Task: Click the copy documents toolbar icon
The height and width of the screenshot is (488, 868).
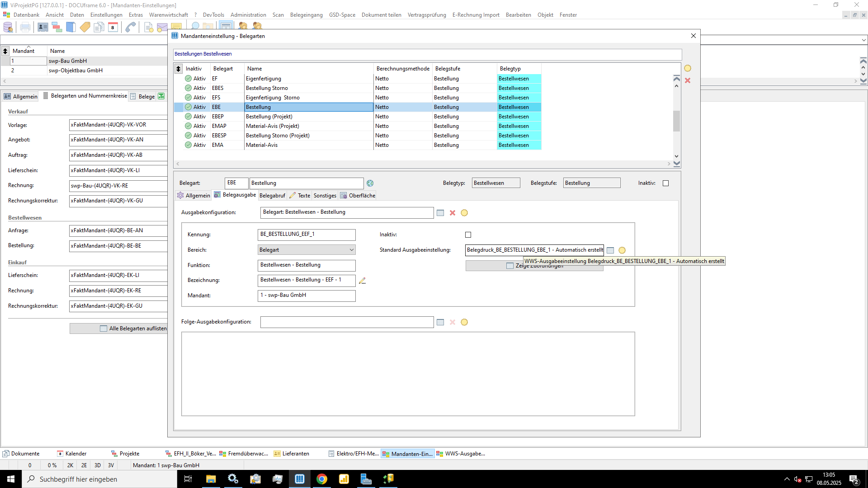Action: pos(99,27)
